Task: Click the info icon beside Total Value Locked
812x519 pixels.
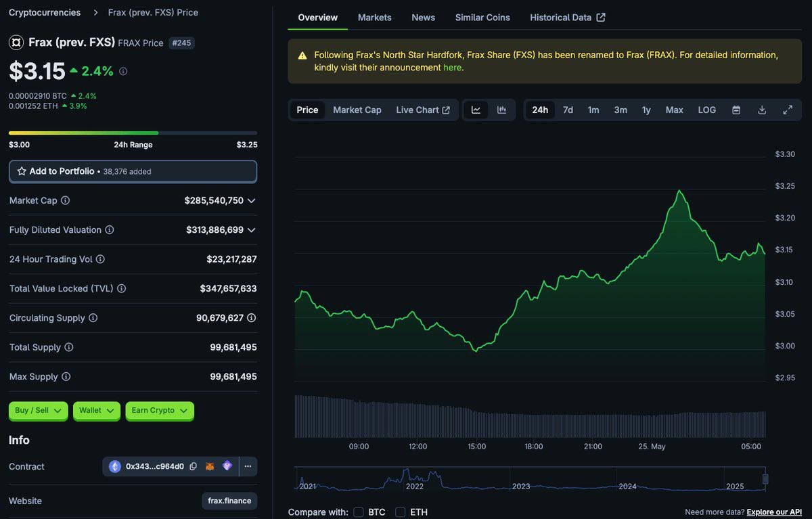Action: pyautogui.click(x=121, y=288)
